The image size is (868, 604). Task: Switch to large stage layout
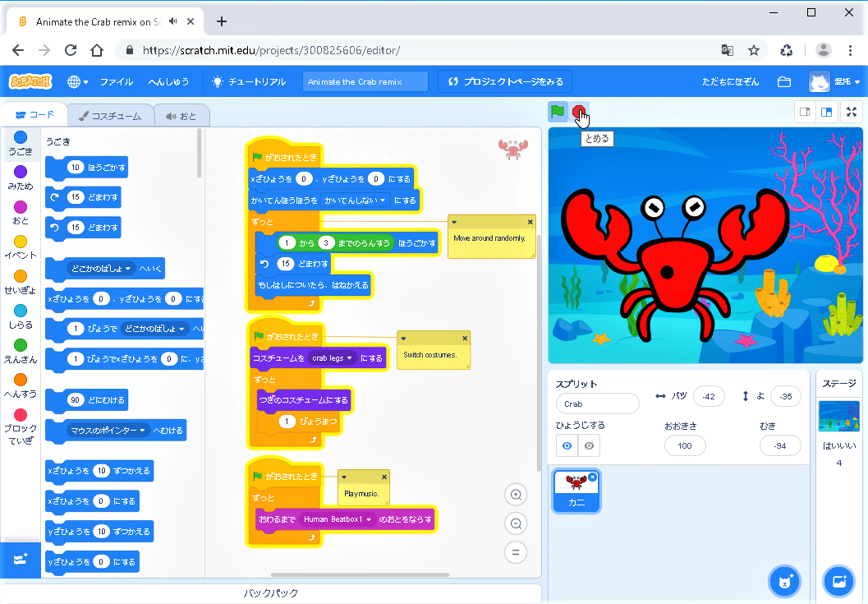coord(826,112)
